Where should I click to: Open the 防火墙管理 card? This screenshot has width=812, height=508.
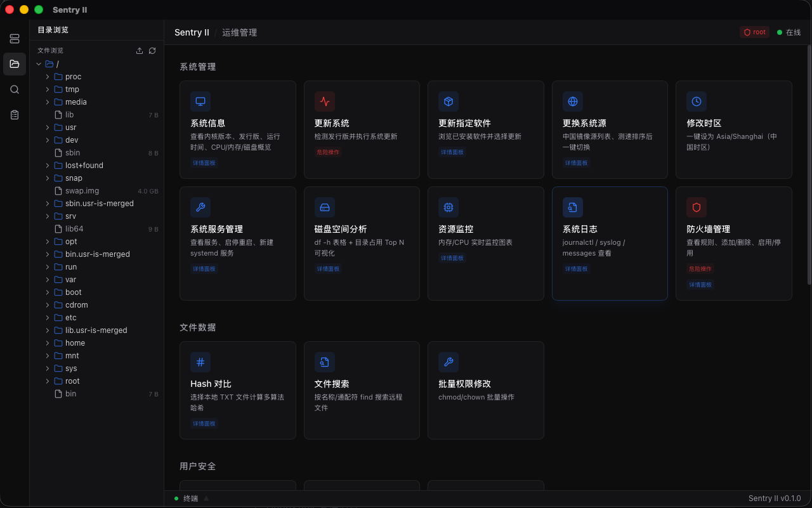(734, 243)
